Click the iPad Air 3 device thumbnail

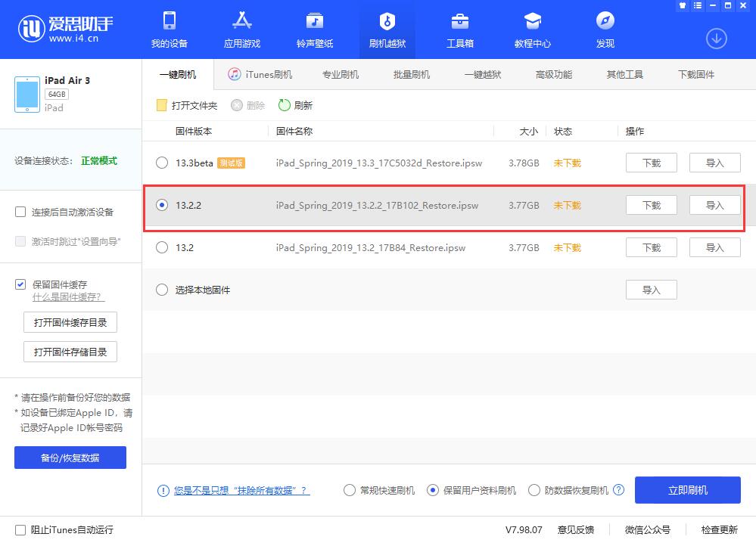(27, 94)
